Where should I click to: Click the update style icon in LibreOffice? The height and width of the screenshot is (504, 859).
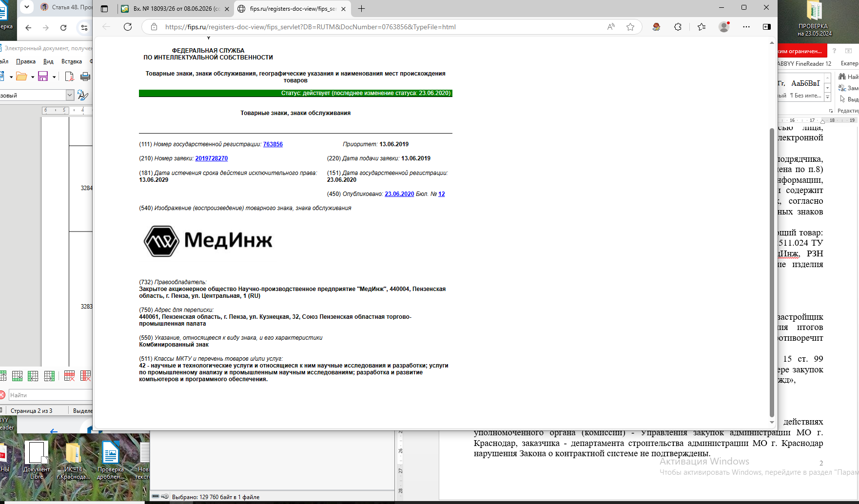pyautogui.click(x=83, y=95)
